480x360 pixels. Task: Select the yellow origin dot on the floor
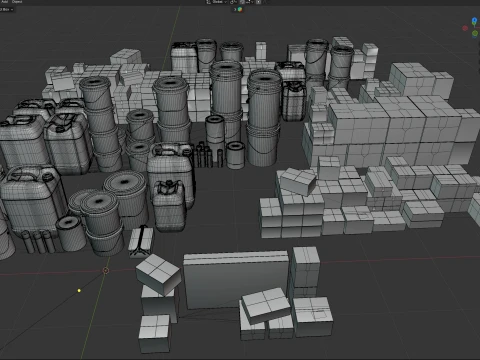[x=79, y=291]
